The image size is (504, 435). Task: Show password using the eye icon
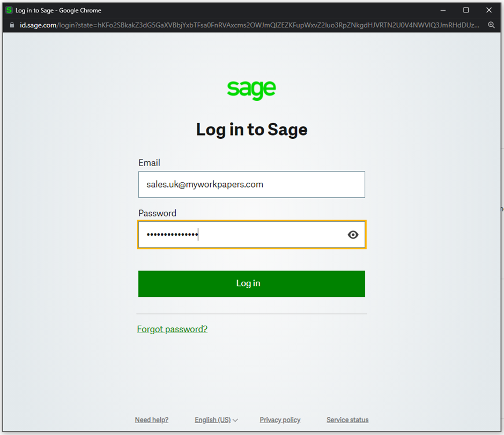[x=353, y=235]
